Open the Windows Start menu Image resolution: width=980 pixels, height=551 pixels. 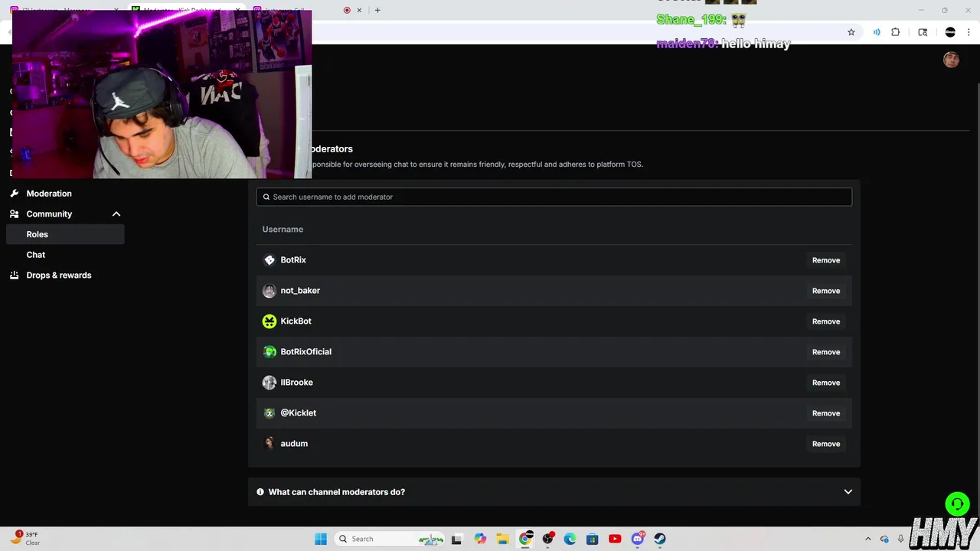tap(321, 539)
